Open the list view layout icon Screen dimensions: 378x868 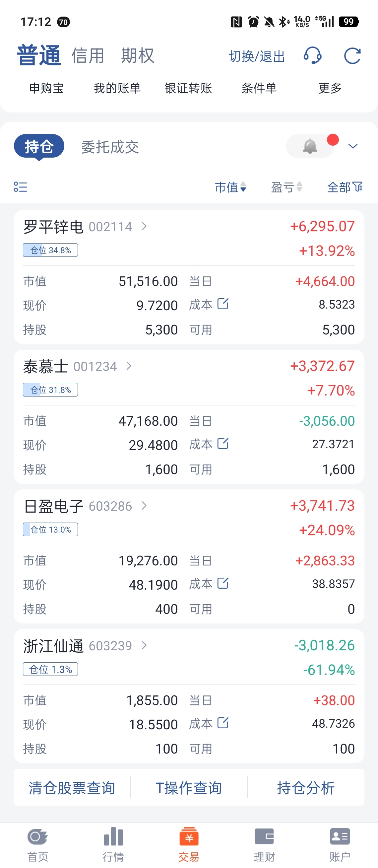21,187
